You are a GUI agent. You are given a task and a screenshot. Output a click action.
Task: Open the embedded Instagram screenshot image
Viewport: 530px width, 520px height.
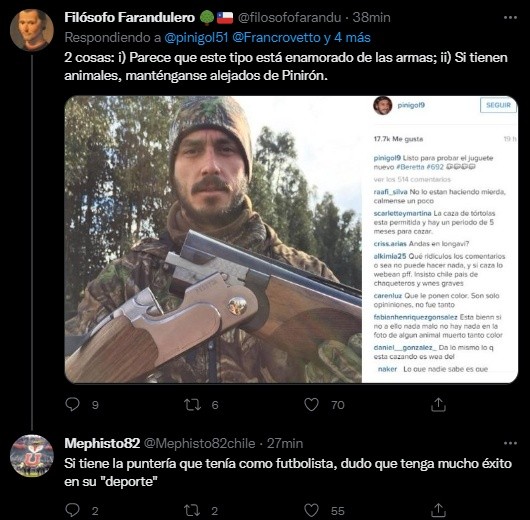coord(291,239)
